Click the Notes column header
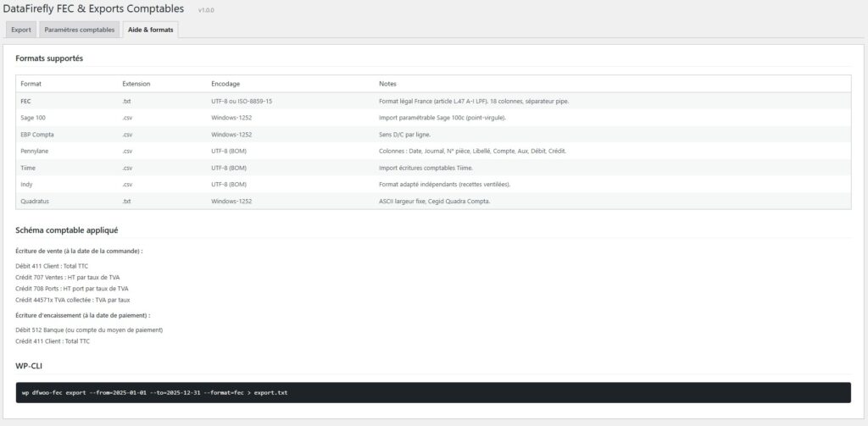This screenshot has width=868, height=426. coord(387,84)
